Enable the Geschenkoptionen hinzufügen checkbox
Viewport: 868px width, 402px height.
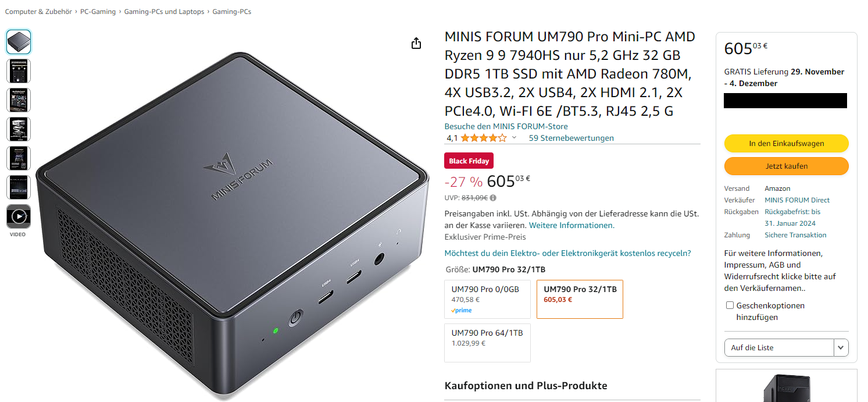click(730, 305)
